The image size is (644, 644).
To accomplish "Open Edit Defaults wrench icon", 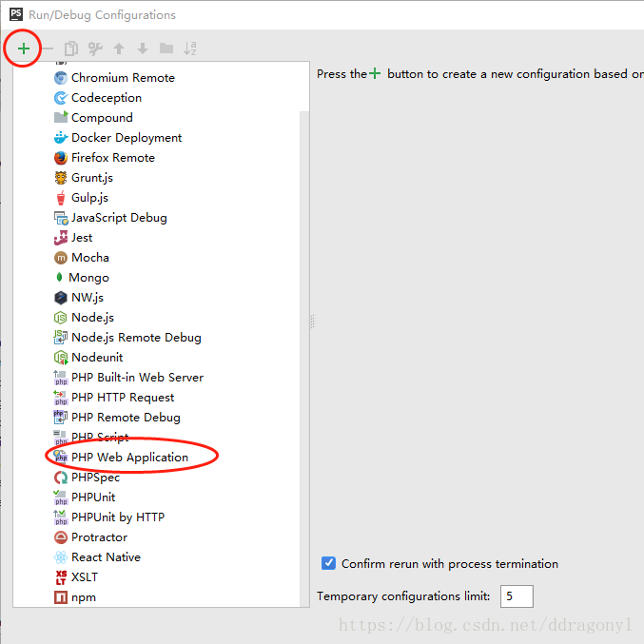I will click(95, 49).
